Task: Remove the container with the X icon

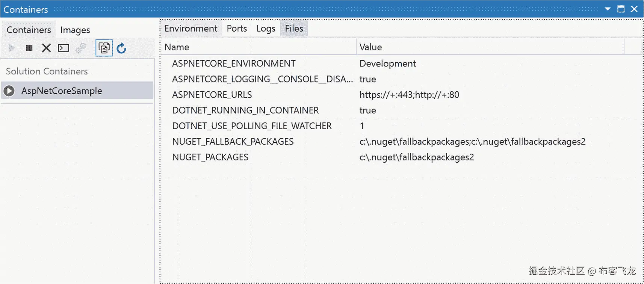Action: pyautogui.click(x=46, y=48)
